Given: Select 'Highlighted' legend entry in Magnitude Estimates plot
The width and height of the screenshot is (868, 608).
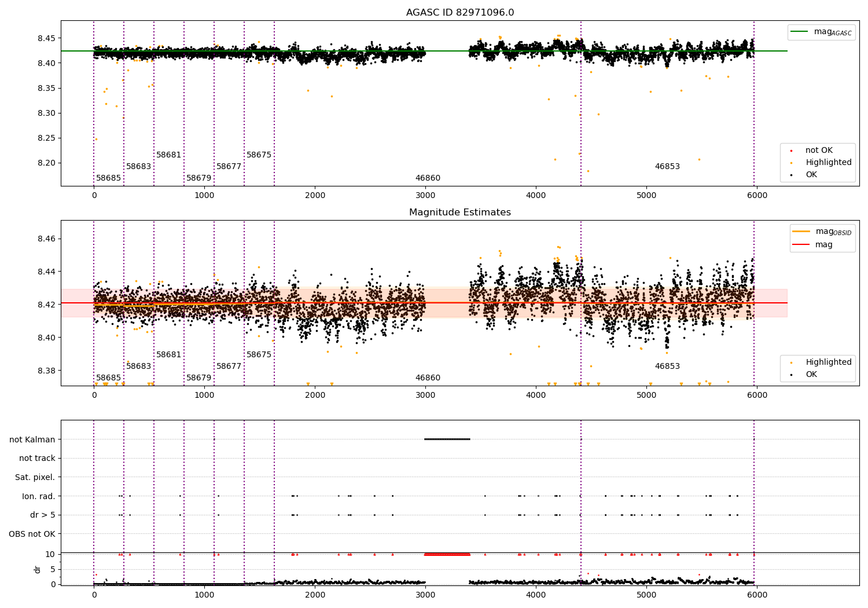Looking at the screenshot, I should (x=829, y=362).
